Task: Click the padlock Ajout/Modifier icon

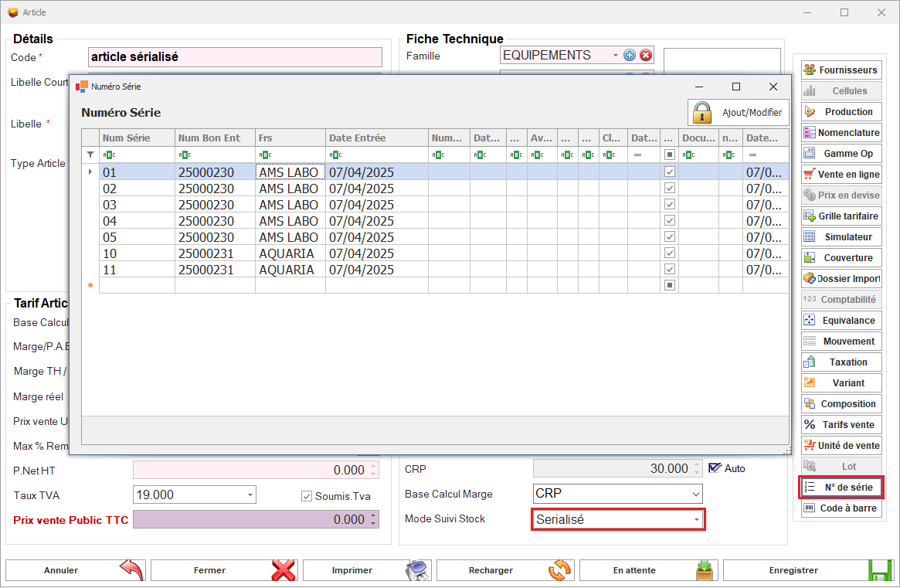Action: (x=701, y=113)
